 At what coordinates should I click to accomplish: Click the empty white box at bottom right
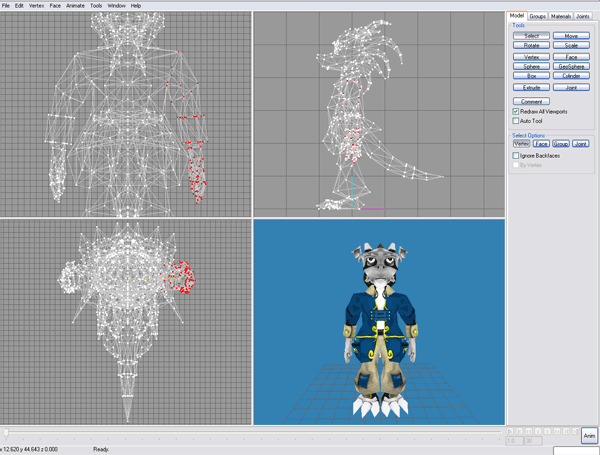point(576,451)
